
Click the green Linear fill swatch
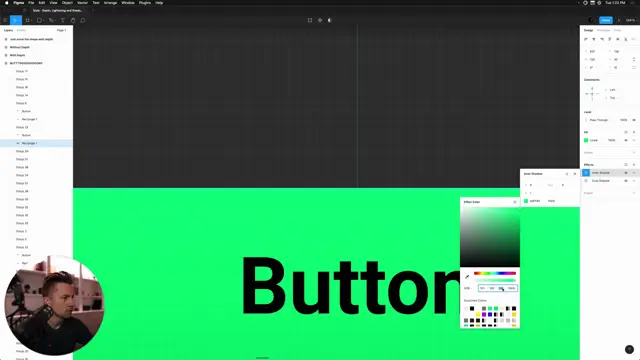586,140
